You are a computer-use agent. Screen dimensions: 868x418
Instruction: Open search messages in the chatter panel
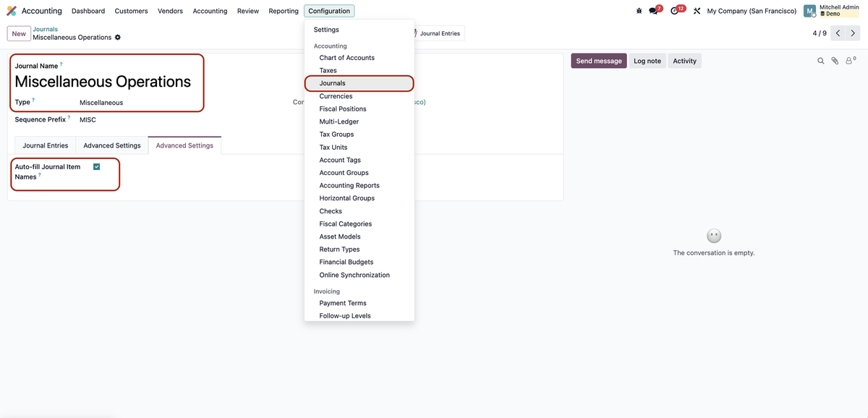coord(820,60)
